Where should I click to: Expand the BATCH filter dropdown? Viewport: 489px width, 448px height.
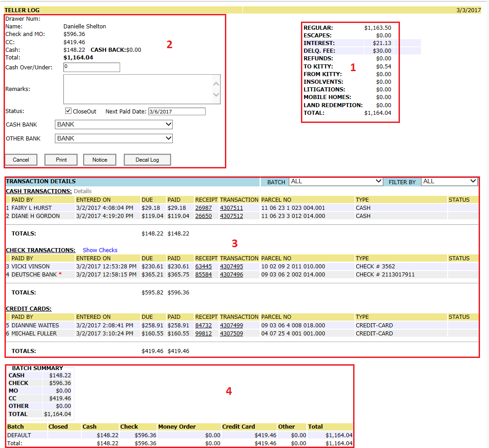336,181
